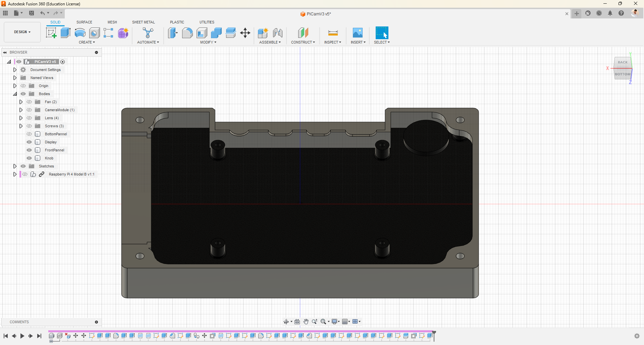Collapse the Bodies folder tree node
Screen dimensions: 644x345
point(15,94)
